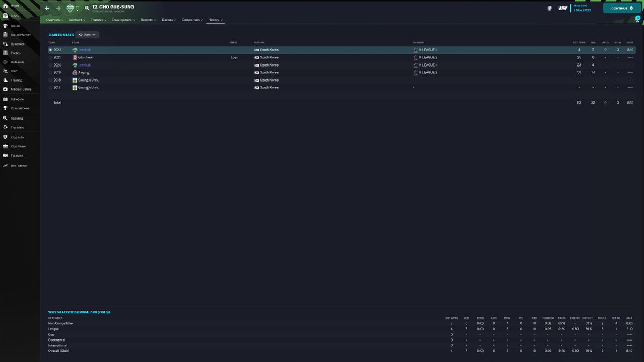Open the Competitions trophy icon
Screen dimensions: 644x362
click(x=5, y=108)
